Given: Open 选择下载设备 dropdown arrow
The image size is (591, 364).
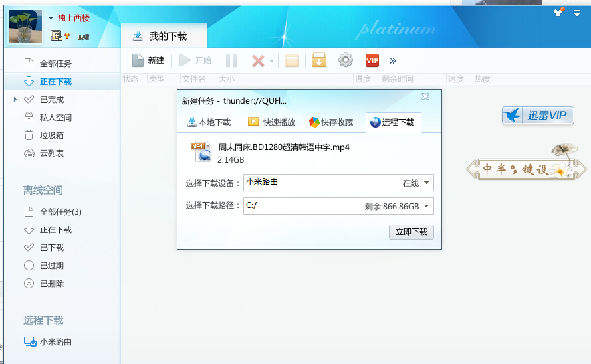Looking at the screenshot, I should (x=426, y=183).
